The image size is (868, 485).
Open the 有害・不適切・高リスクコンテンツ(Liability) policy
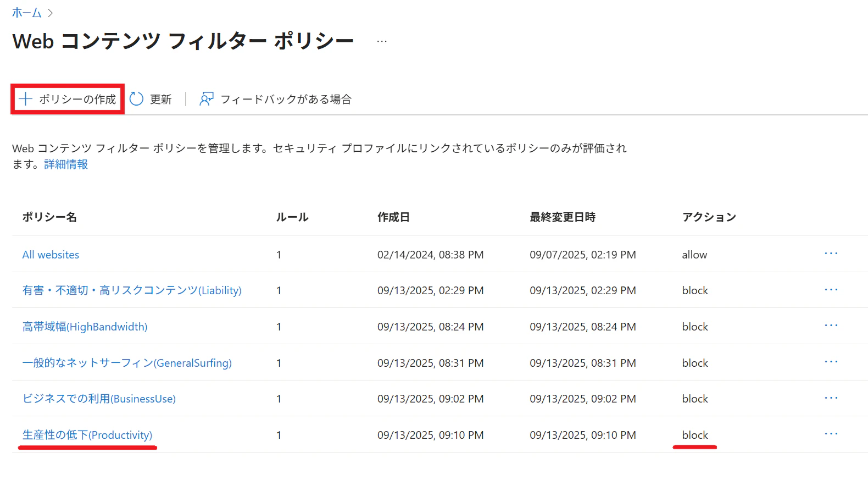(132, 290)
